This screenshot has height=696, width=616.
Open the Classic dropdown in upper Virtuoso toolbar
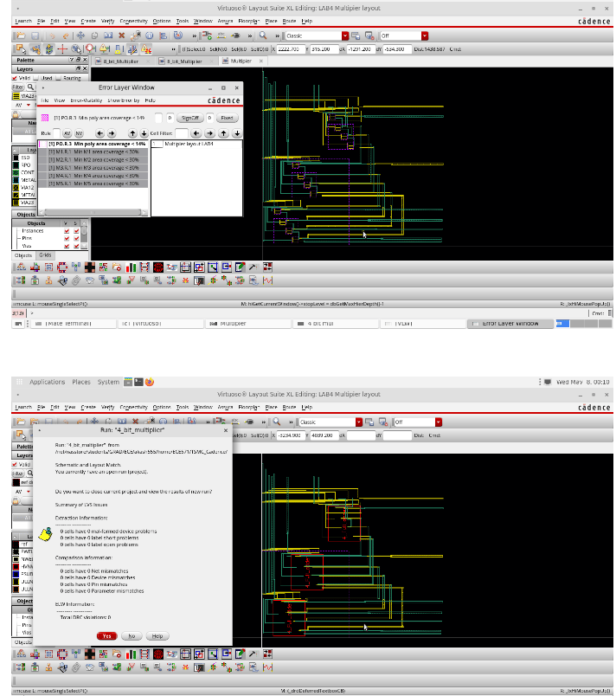pyautogui.click(x=345, y=35)
